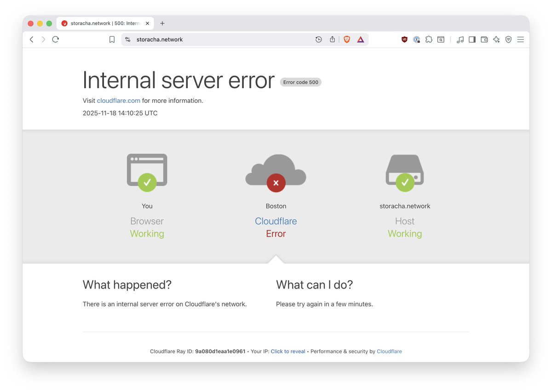The image size is (552, 392).
Task: Open Leo AI assistant
Action: tap(496, 40)
